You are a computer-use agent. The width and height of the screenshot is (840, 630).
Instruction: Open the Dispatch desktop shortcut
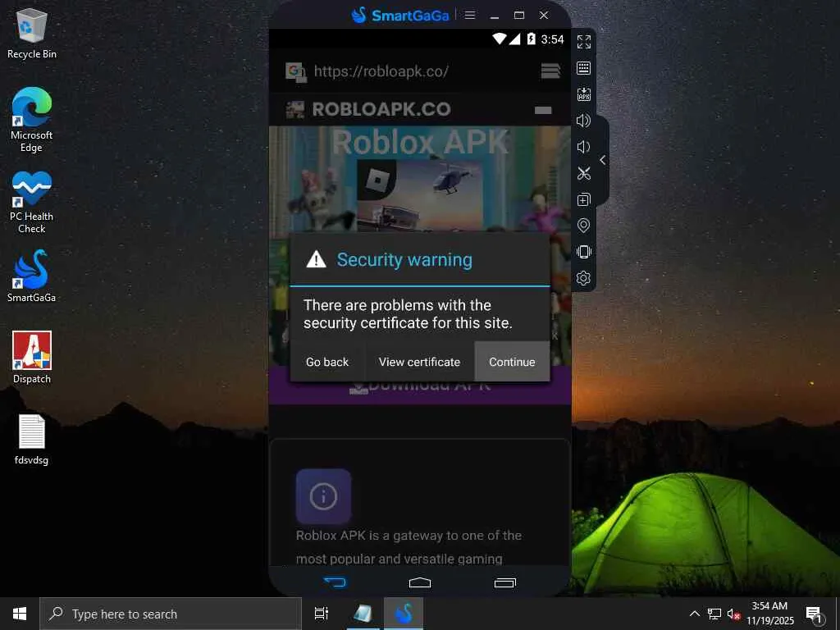click(x=32, y=358)
